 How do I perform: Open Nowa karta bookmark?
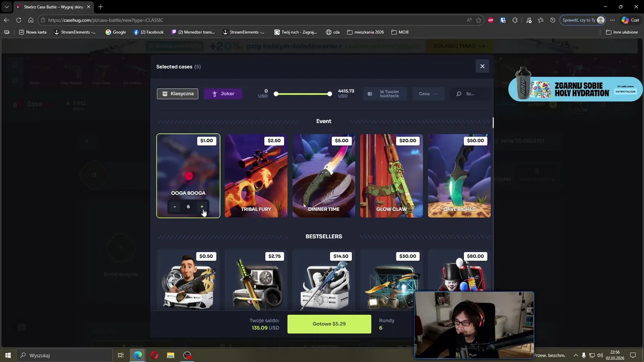pos(33,32)
